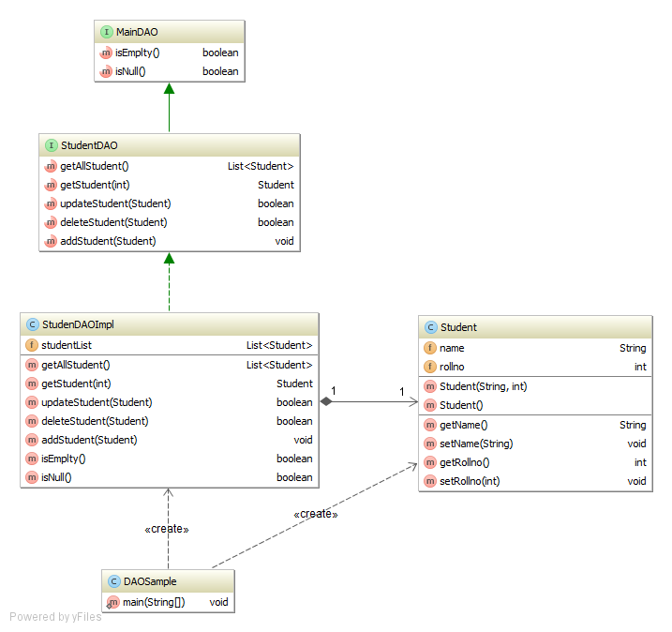Viewport: 672px width, 632px height.
Task: Click main(String[]) method text in DAOSample
Action: [x=154, y=603]
